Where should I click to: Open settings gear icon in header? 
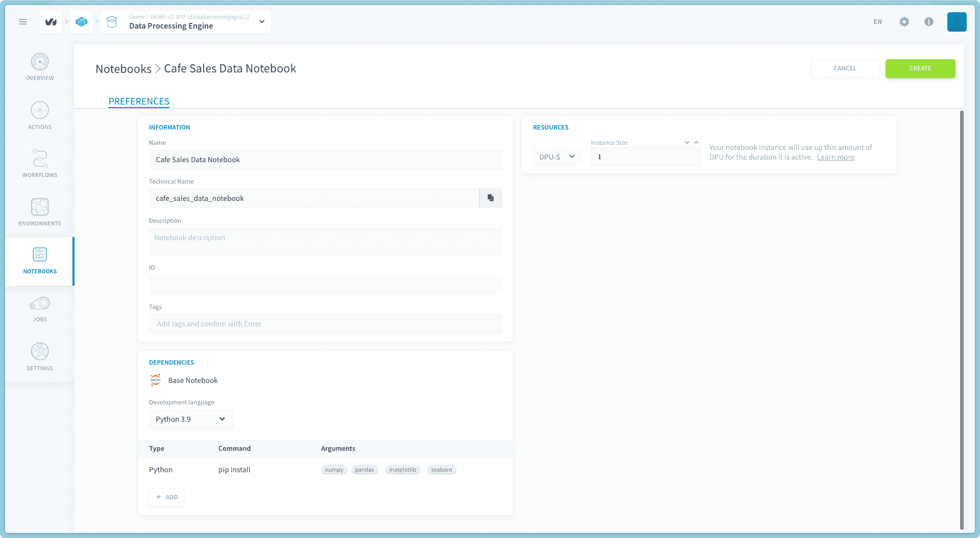pos(904,21)
